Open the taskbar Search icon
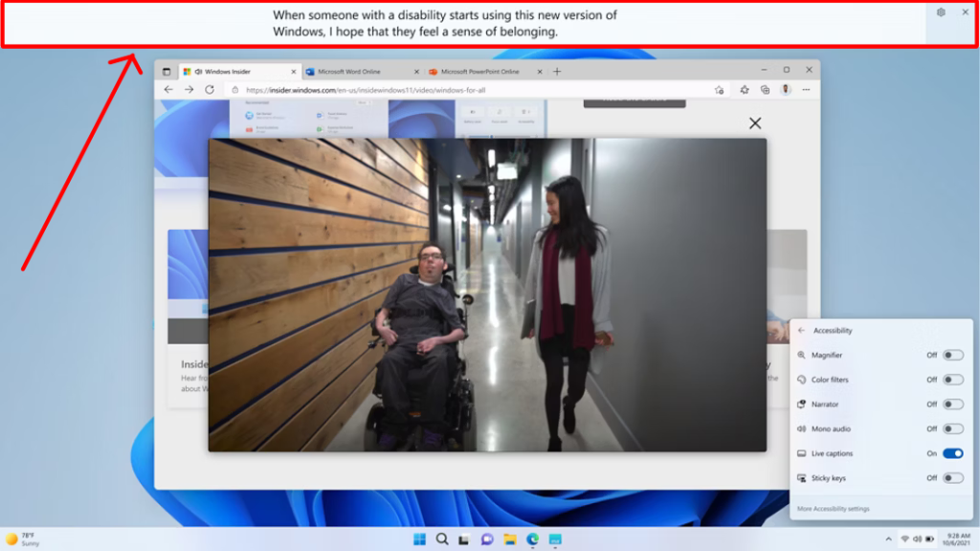This screenshot has height=551, width=980. tap(442, 540)
